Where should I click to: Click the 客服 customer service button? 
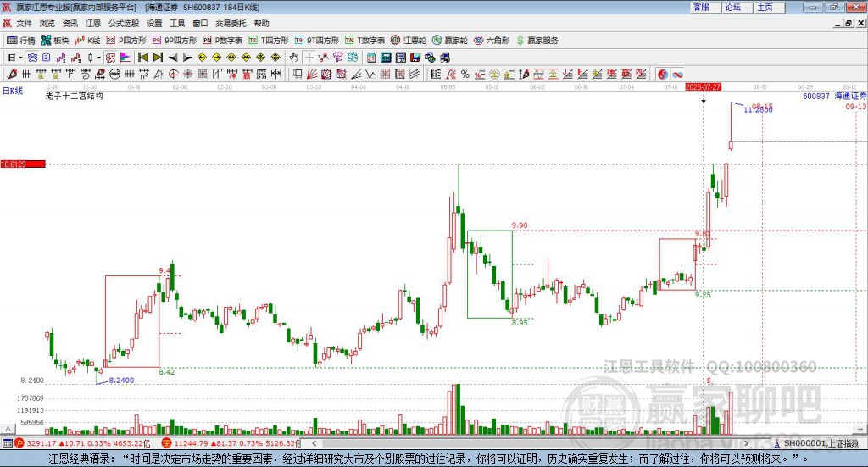click(705, 7)
